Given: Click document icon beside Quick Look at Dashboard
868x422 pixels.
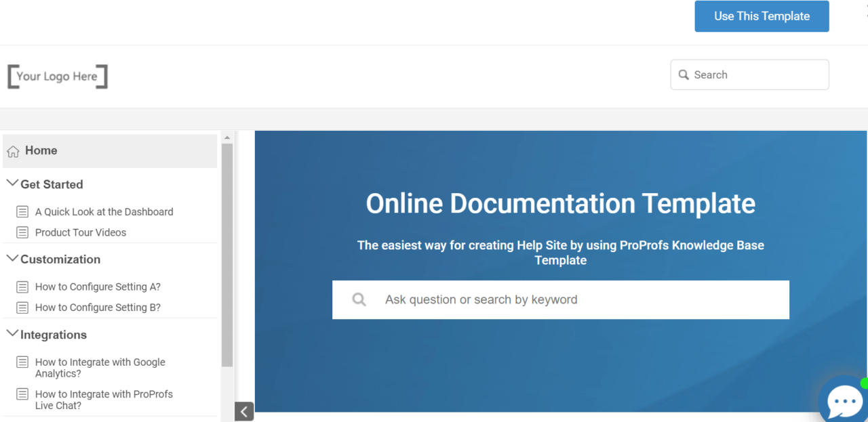Looking at the screenshot, I should click(x=22, y=212).
